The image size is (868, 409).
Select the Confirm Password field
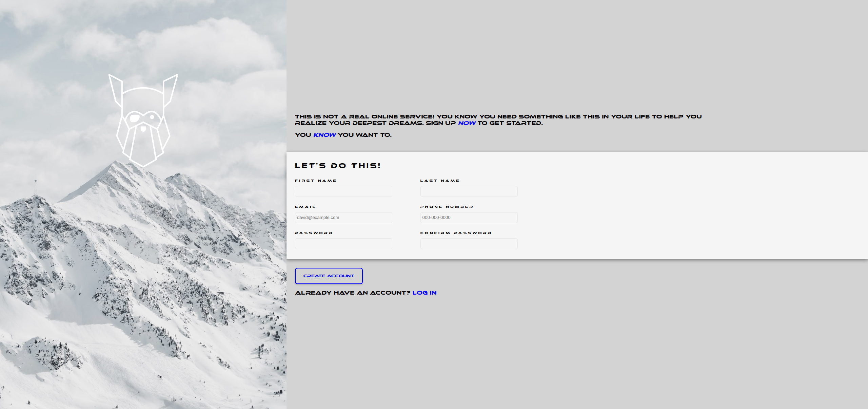click(x=469, y=244)
